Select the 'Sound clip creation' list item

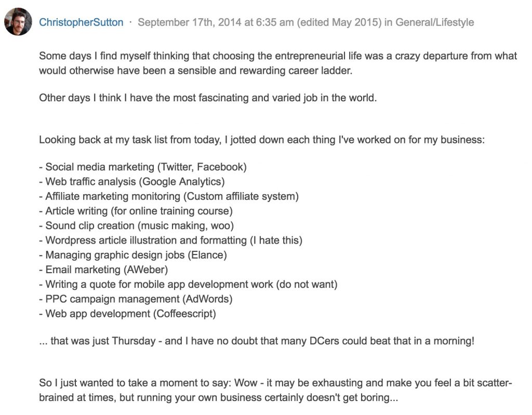tap(137, 225)
